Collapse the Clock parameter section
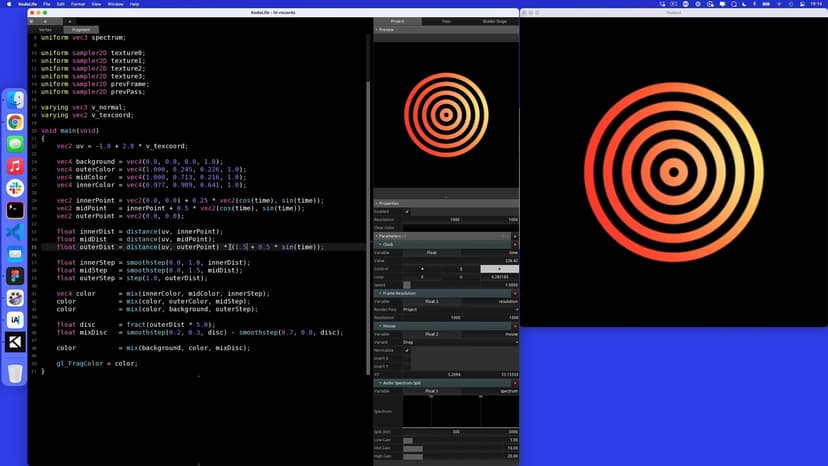 tap(378, 244)
